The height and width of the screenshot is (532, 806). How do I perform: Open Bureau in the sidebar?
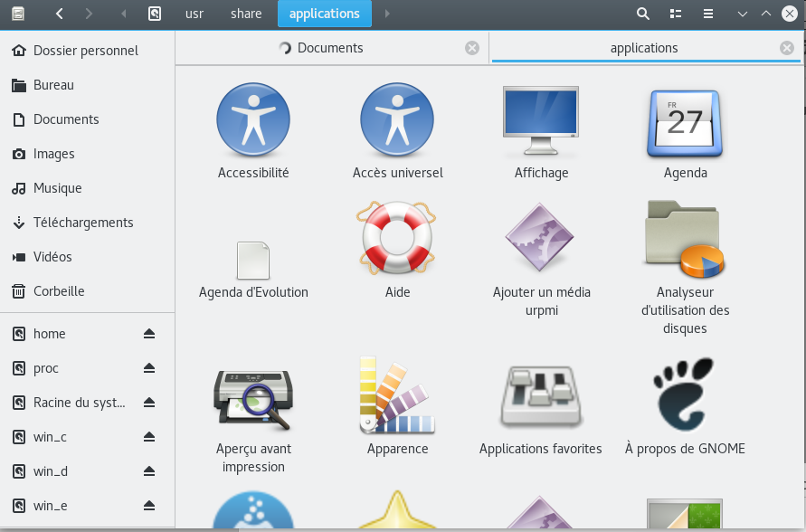pyautogui.click(x=88, y=85)
